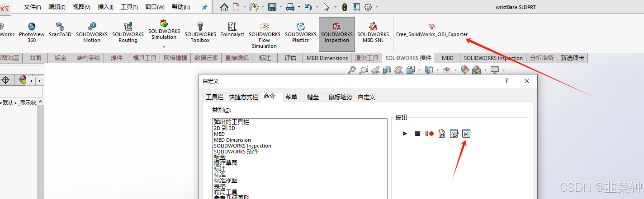The image size is (644, 199).
Task: Switch to 工具栏 tab in dialog
Action: [214, 97]
